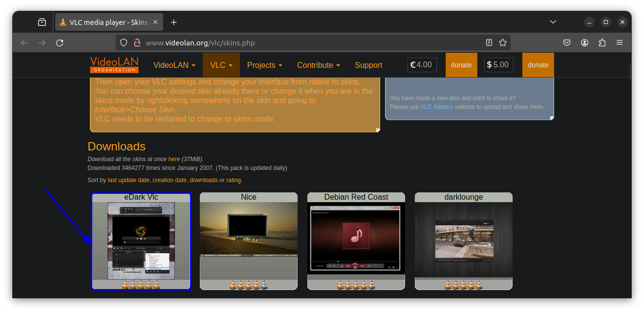644x312 pixels.
Task: Sort skins by downloads
Action: 204,180
